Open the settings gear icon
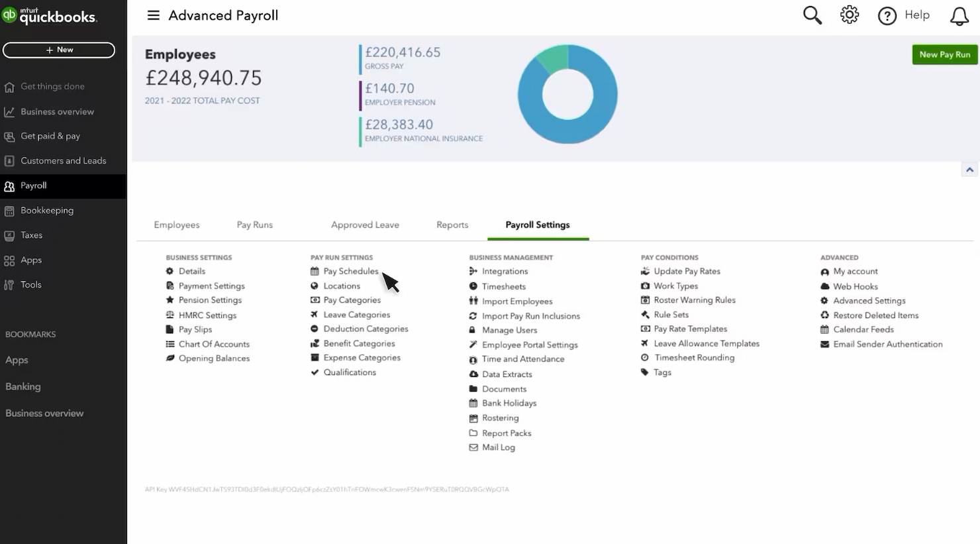The height and width of the screenshot is (544, 980). [x=850, y=15]
